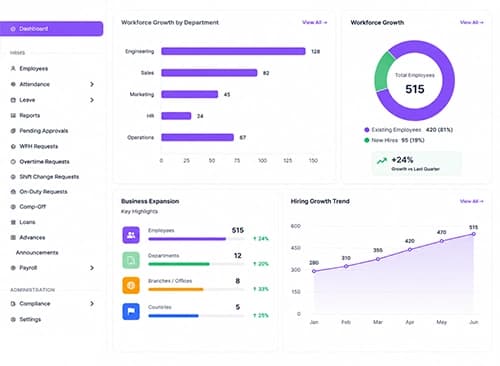Open the Employees menu item
The height and width of the screenshot is (366, 500).
coord(33,69)
